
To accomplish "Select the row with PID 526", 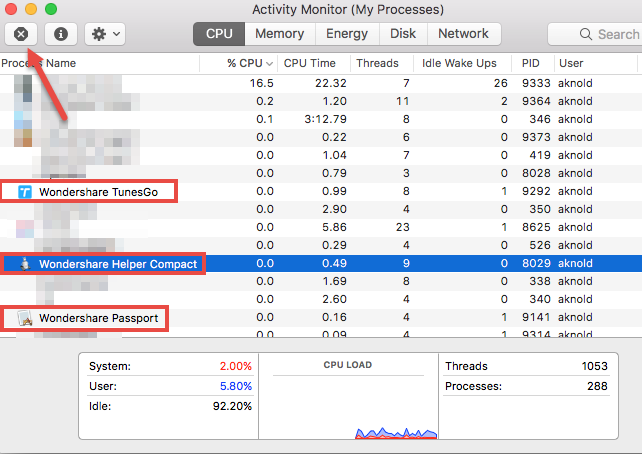I will 321,245.
